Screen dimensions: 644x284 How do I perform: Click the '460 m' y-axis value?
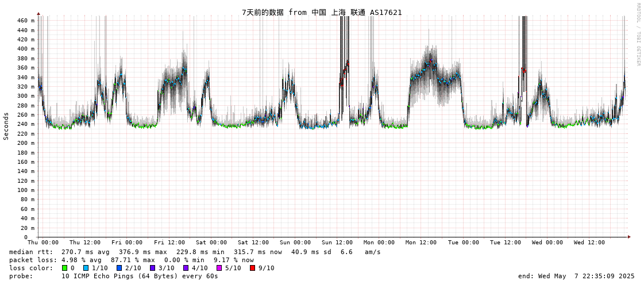pyautogui.click(x=26, y=21)
